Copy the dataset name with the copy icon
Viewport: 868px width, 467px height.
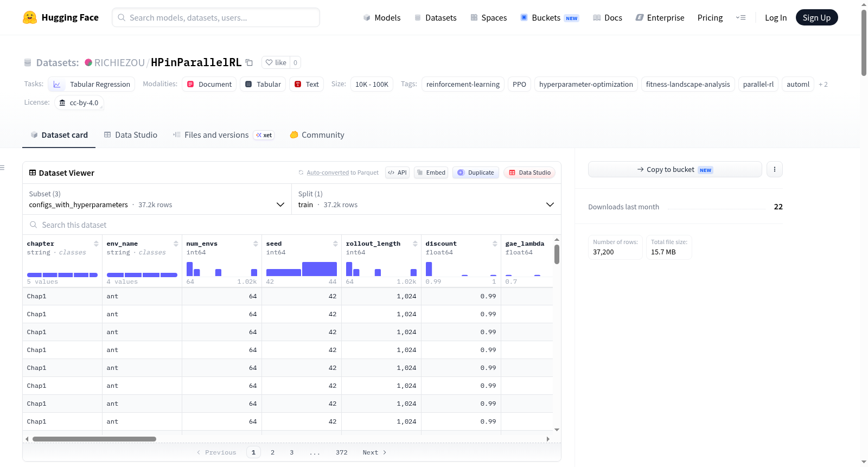[249, 62]
